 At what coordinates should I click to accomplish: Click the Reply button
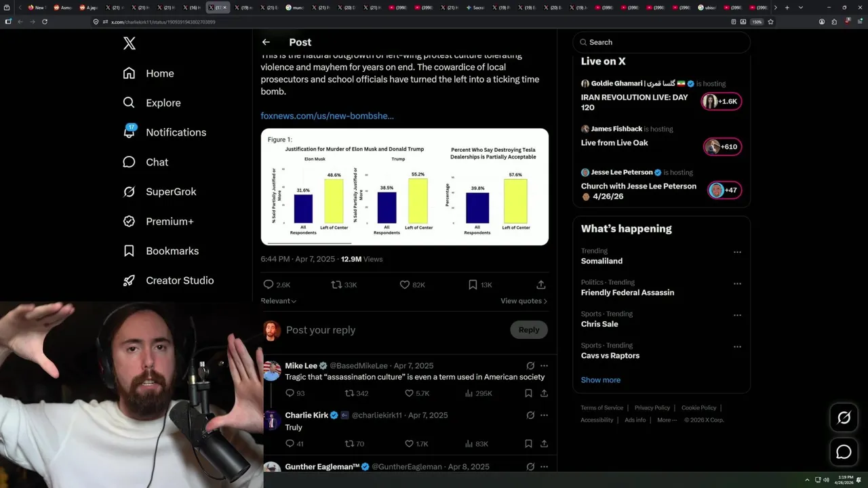point(529,330)
